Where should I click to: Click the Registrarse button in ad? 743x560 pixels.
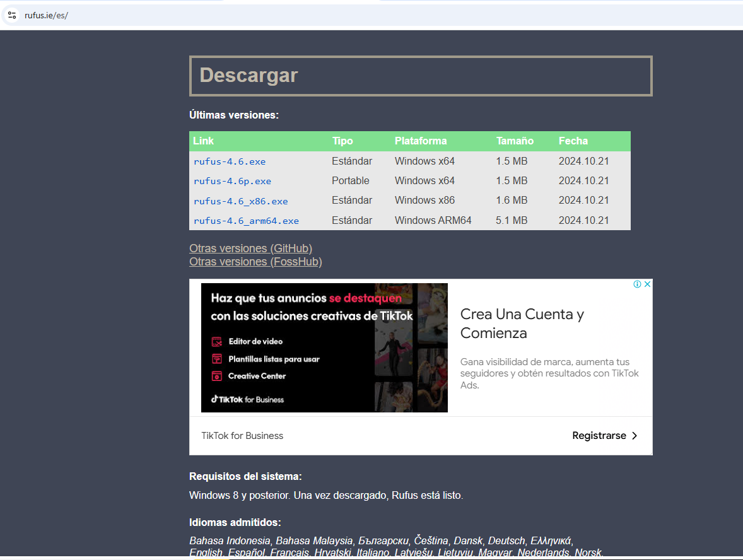pos(605,435)
